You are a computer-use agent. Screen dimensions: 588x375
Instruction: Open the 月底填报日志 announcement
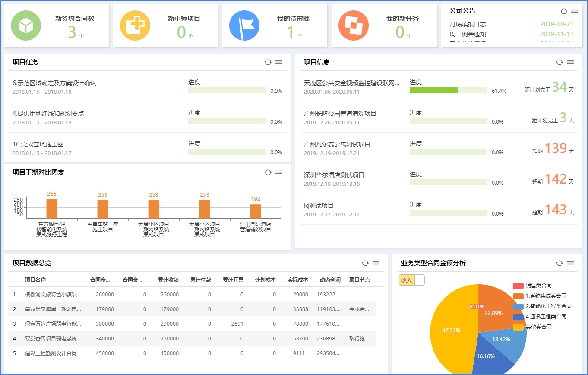[468, 24]
